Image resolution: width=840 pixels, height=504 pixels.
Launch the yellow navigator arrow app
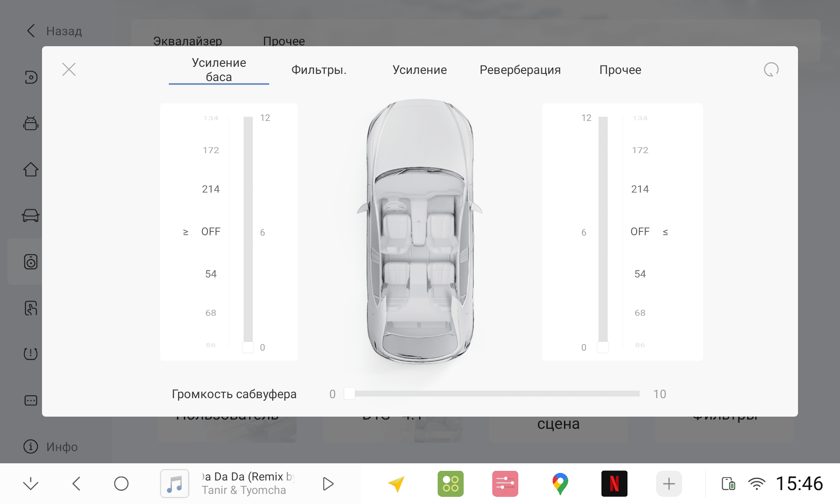(396, 483)
